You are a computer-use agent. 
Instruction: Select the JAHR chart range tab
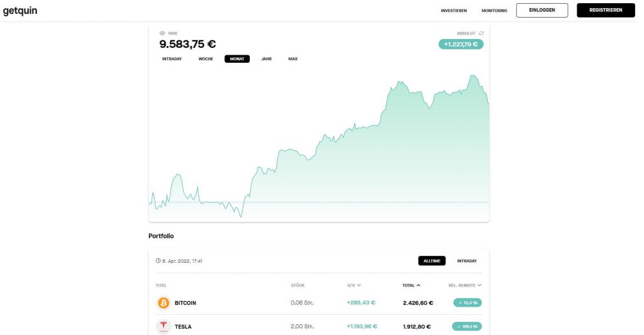pyautogui.click(x=266, y=59)
